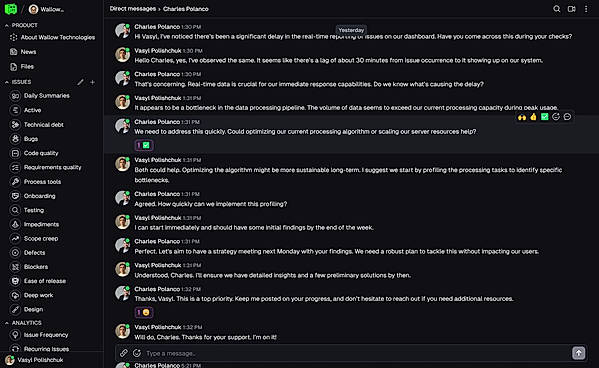
Task: React with raised hands emoji on hovered message
Action: point(522,117)
